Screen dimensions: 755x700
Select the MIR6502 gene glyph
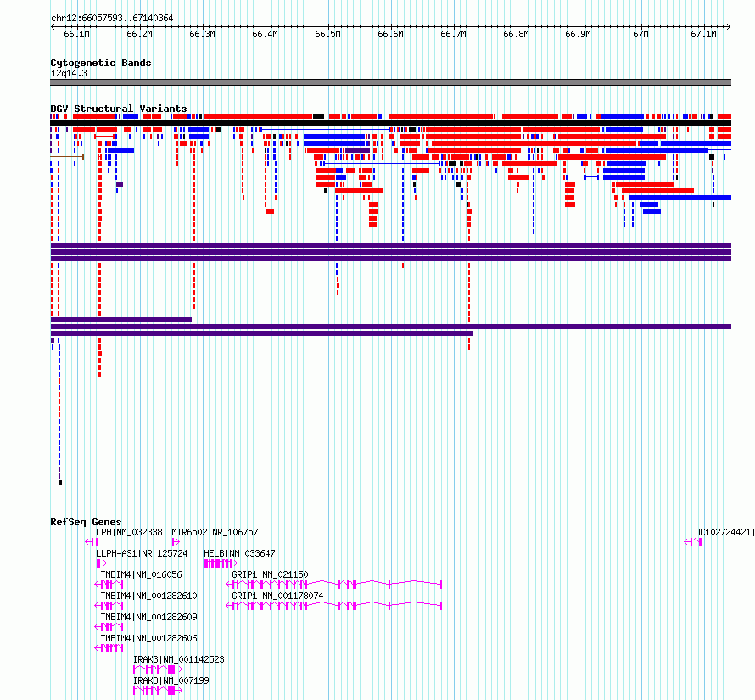coord(176,542)
